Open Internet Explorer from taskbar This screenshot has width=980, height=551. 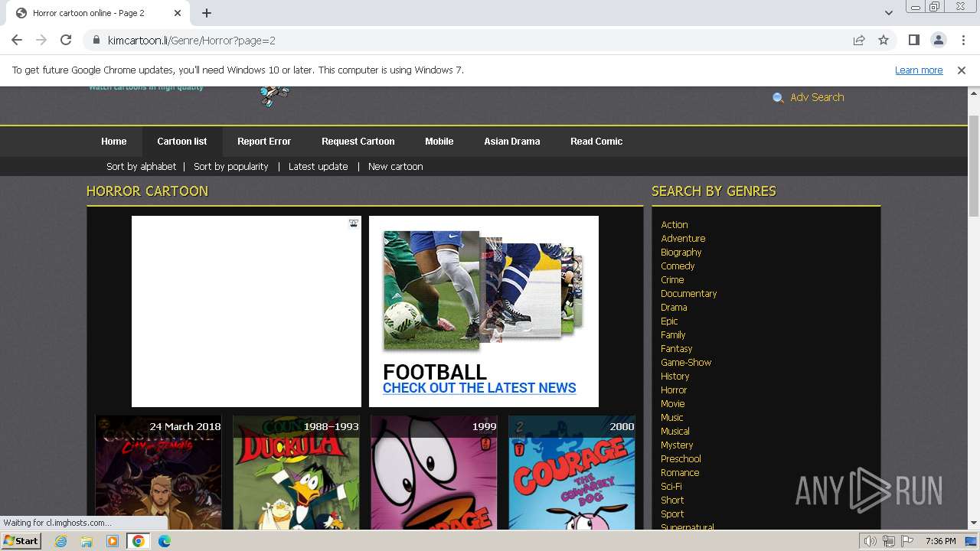(x=61, y=541)
